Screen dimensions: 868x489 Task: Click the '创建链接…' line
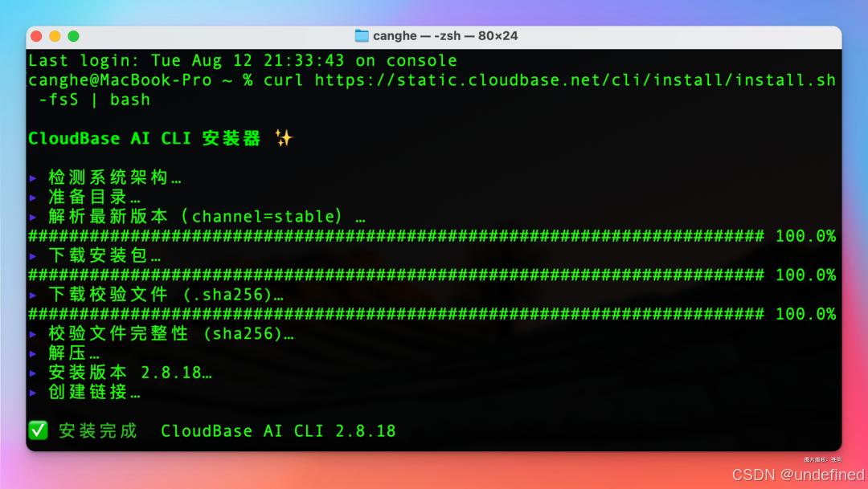click(x=94, y=392)
